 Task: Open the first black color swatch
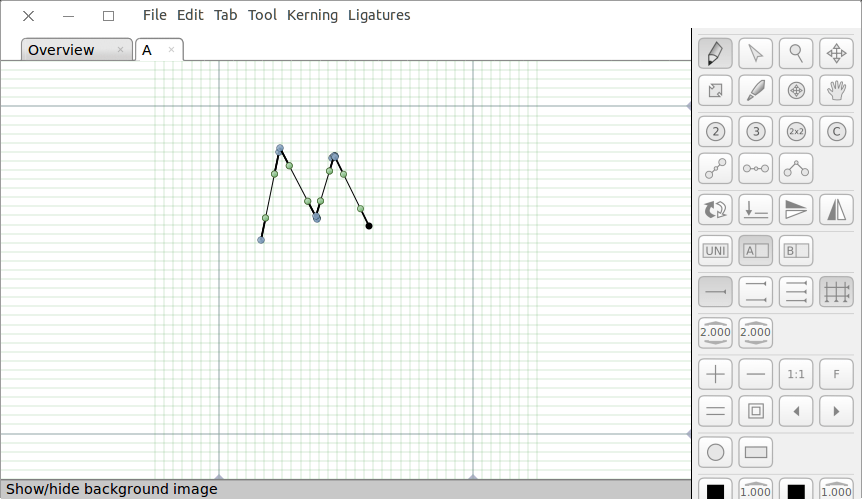click(x=715, y=490)
